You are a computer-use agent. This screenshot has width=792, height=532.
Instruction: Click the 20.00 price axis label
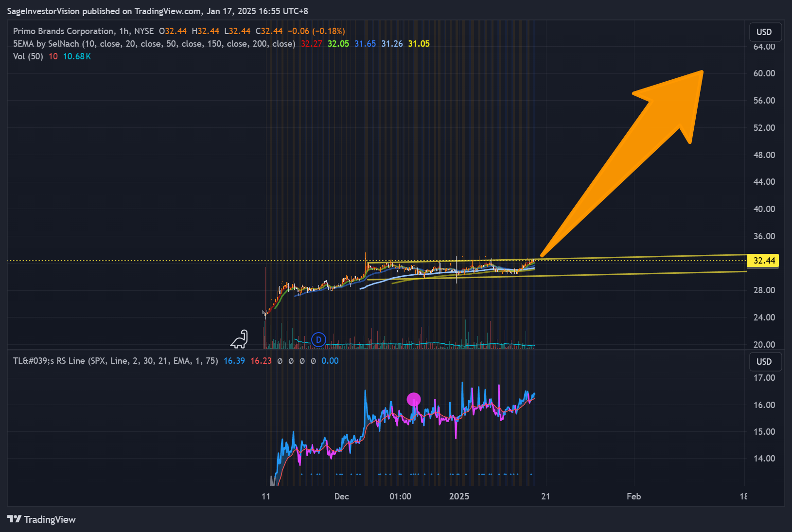point(764,345)
